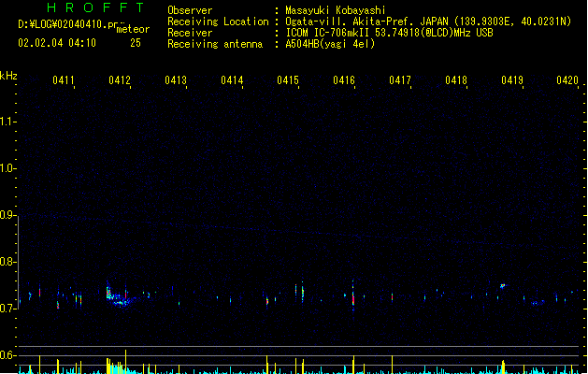
Task: Click the 0419 time marker
Action: tap(512, 80)
